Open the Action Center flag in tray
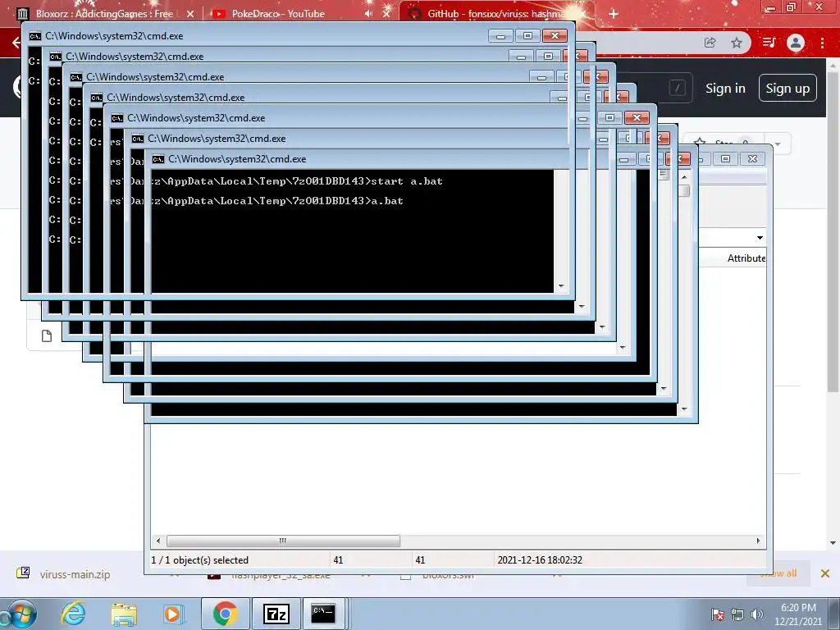This screenshot has width=840, height=630. (717, 614)
